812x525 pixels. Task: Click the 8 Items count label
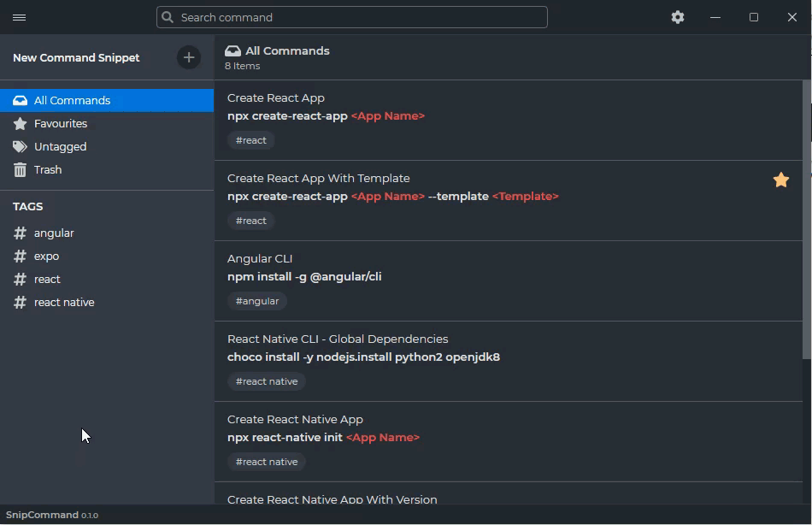(x=243, y=67)
